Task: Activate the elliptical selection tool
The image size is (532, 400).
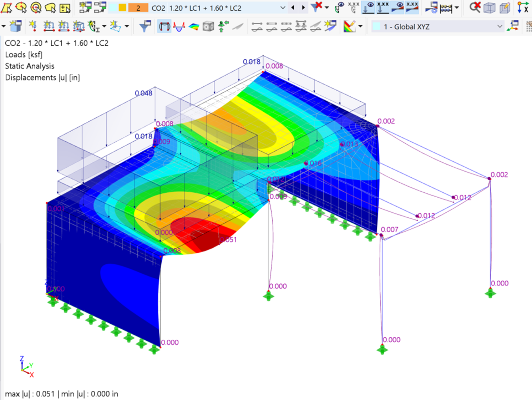Action: click(21, 7)
